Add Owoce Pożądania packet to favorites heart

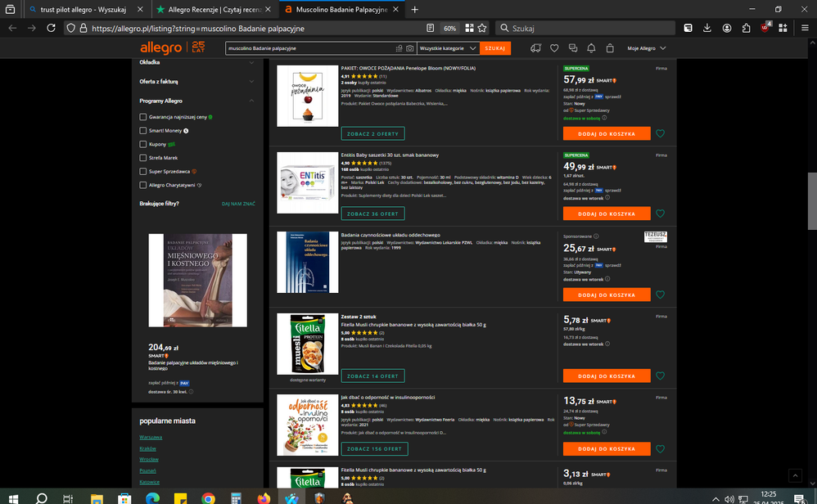point(660,134)
